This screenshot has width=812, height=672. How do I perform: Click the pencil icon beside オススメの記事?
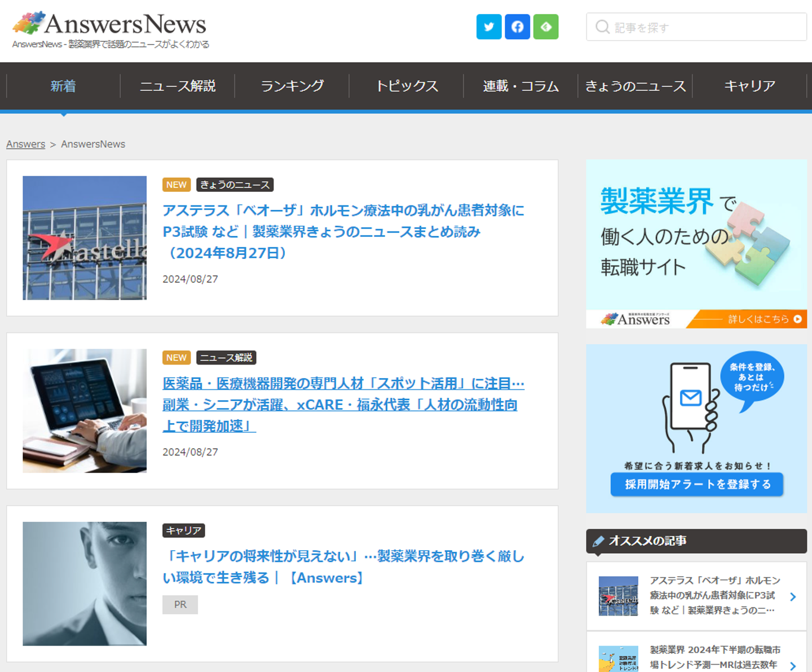598,541
